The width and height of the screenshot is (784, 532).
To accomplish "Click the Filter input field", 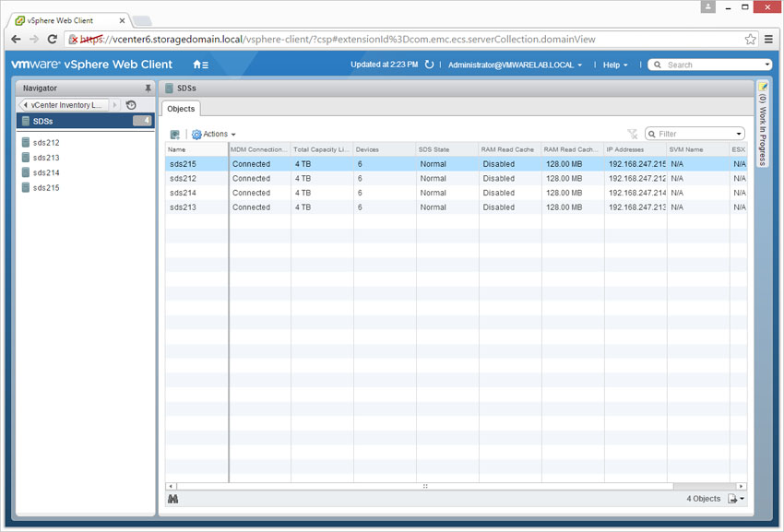I will [x=695, y=134].
